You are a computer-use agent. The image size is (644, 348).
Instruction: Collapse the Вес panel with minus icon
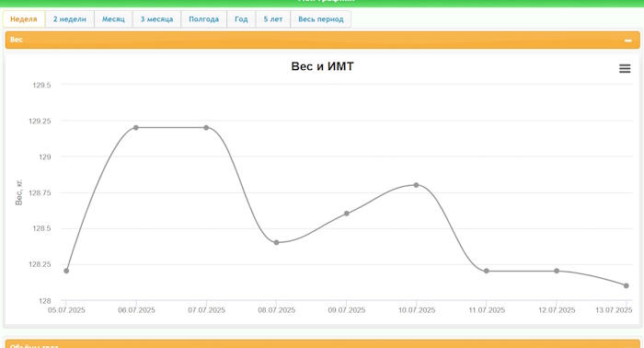[627, 41]
